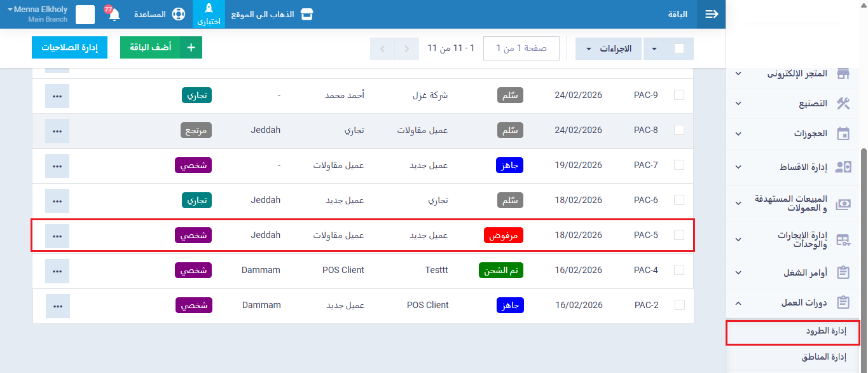This screenshot has height=373, width=868.
Task: Open three-dots actions menu for PAC-9
Action: 57,95
